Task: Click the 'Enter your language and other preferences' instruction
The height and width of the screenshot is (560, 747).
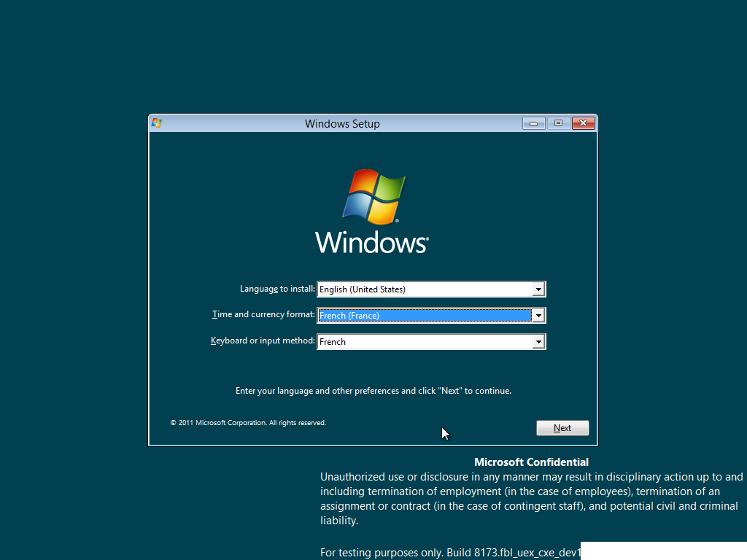Action: point(373,391)
